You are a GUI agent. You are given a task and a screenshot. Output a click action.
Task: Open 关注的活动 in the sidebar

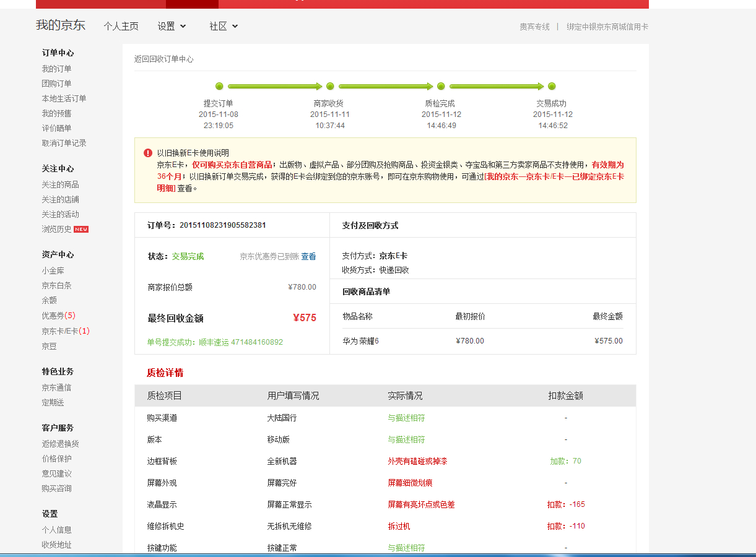61,214
